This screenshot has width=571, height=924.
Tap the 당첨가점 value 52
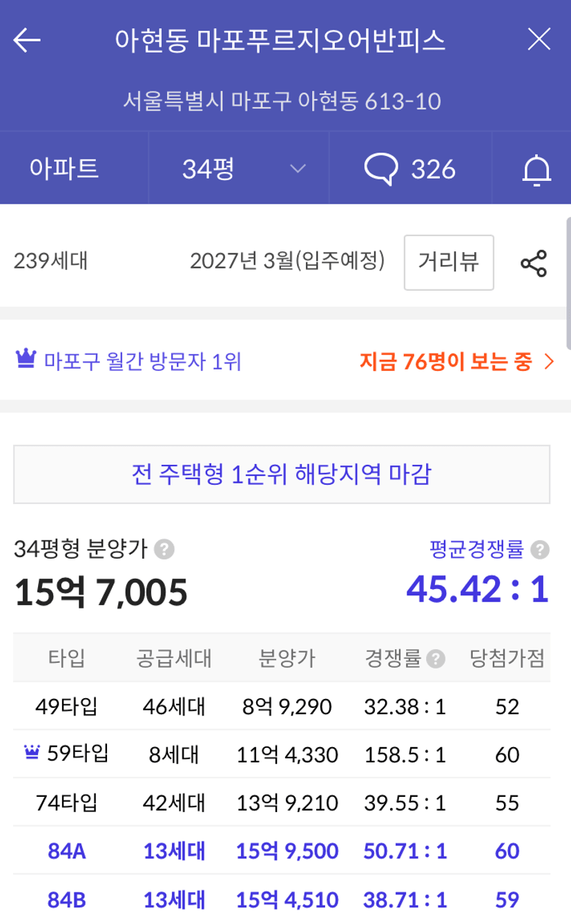(x=507, y=706)
